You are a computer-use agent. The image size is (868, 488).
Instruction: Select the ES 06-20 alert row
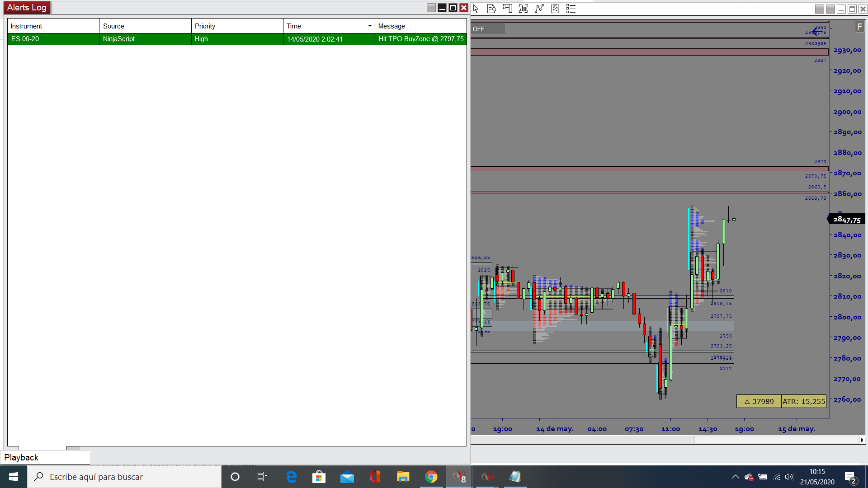(237, 39)
